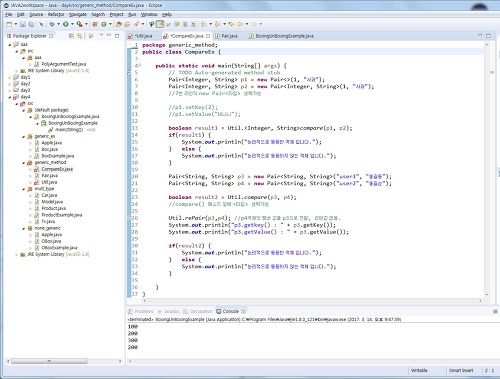The height and width of the screenshot is (379, 500).
Task: Expand the day1 project node
Action: (10, 77)
